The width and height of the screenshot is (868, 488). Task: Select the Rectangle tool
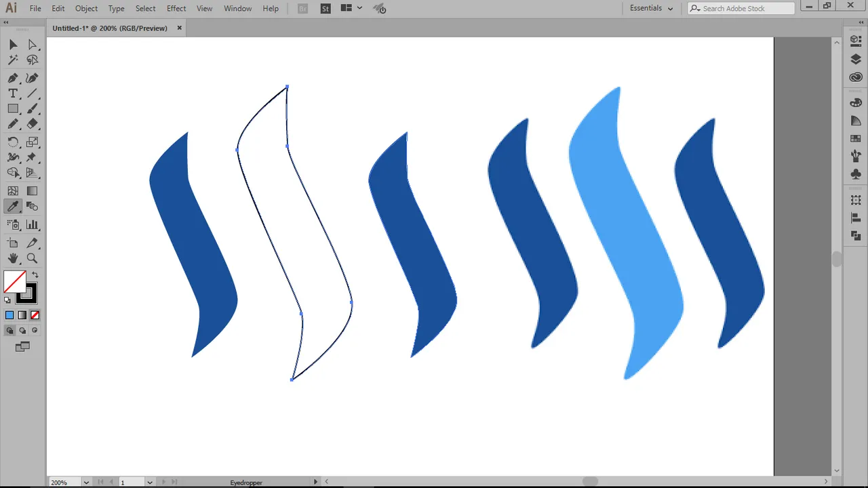(x=13, y=108)
